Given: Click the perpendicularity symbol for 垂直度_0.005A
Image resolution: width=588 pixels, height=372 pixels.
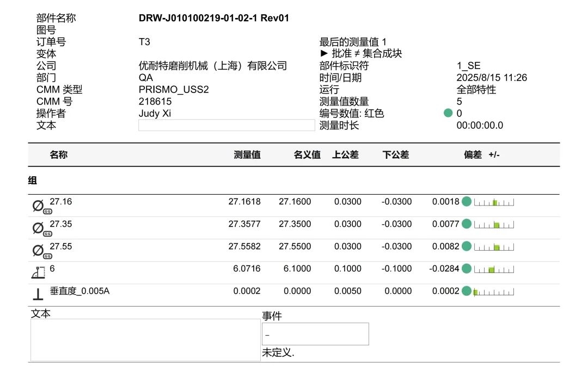Looking at the screenshot, I should (38, 294).
